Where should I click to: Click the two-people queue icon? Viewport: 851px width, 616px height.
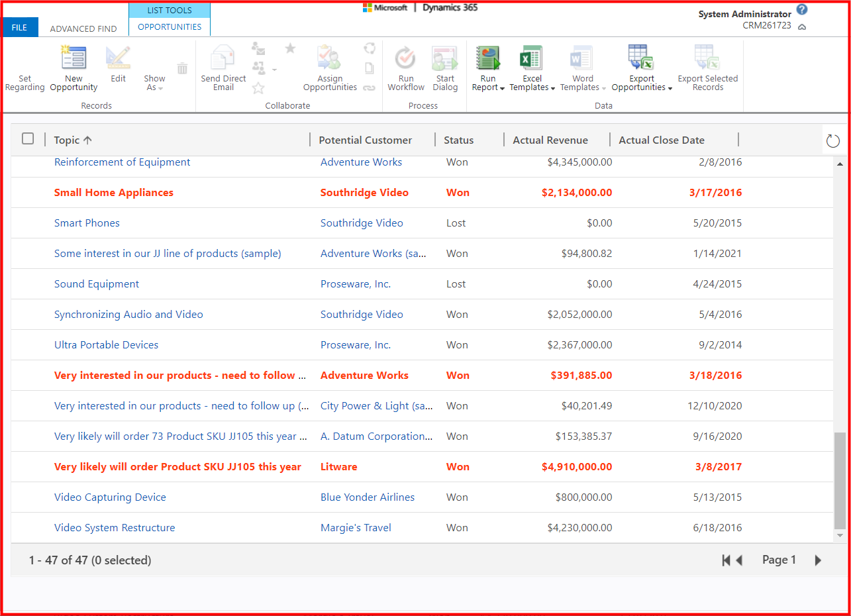258,67
